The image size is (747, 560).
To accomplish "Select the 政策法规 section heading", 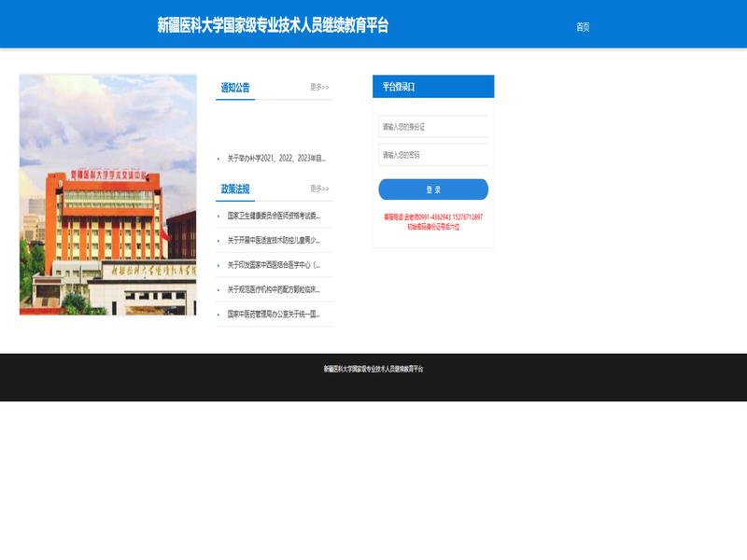I will tap(235, 189).
